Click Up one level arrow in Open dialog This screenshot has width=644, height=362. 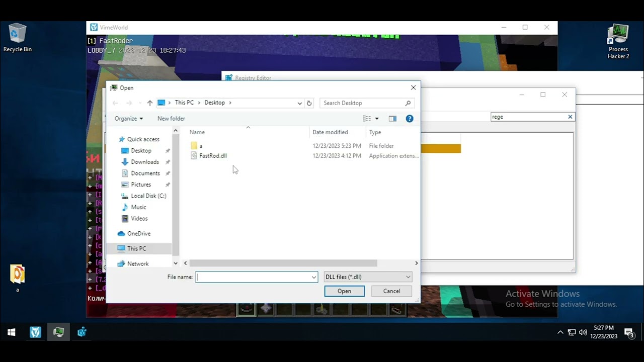click(149, 103)
